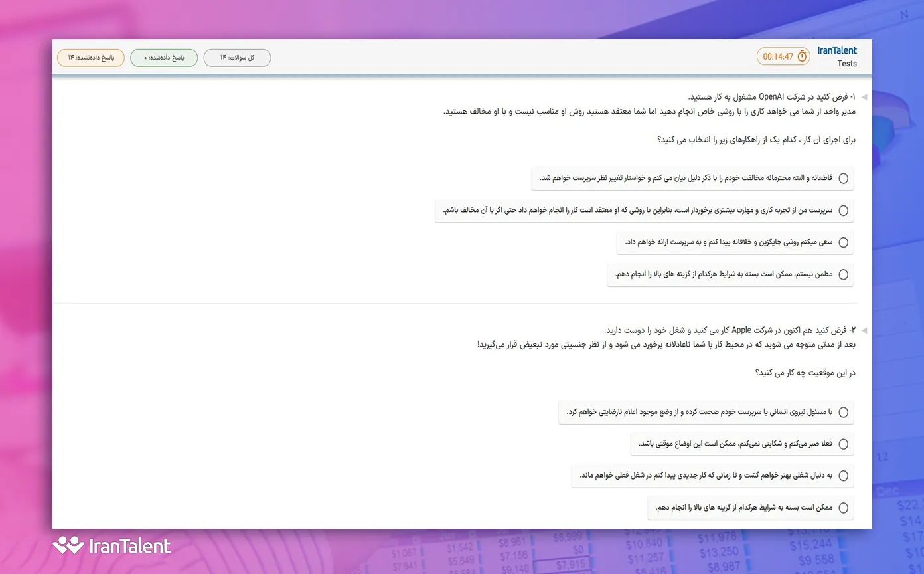Viewport: 924px width, 574px height.
Task: Select the option about complaining to HR
Action: pos(843,412)
